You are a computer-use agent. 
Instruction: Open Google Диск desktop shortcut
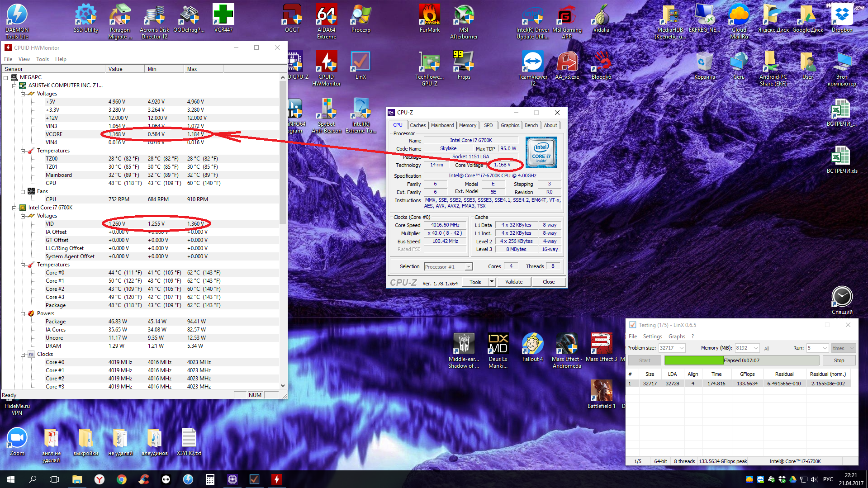(808, 18)
